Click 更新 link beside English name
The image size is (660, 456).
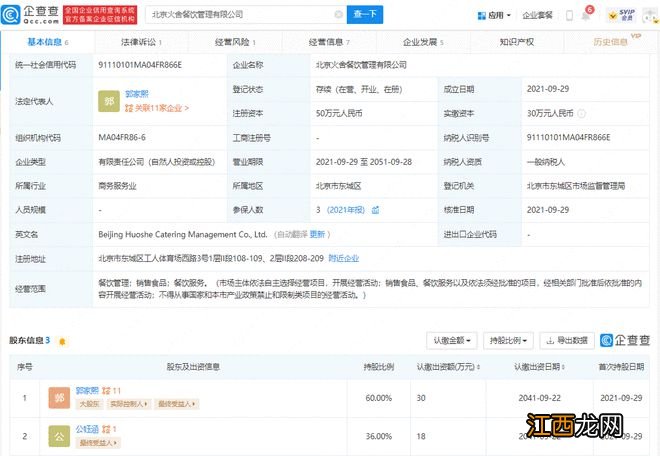click(317, 234)
